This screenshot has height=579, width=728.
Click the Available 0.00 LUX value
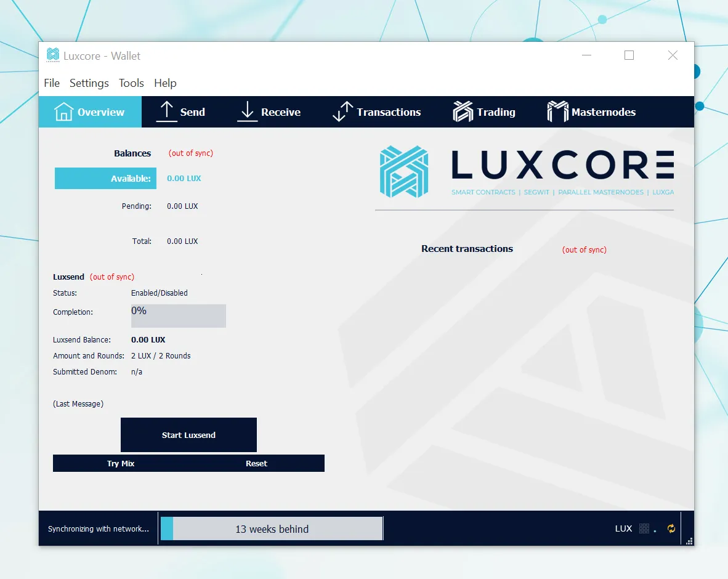(x=184, y=178)
